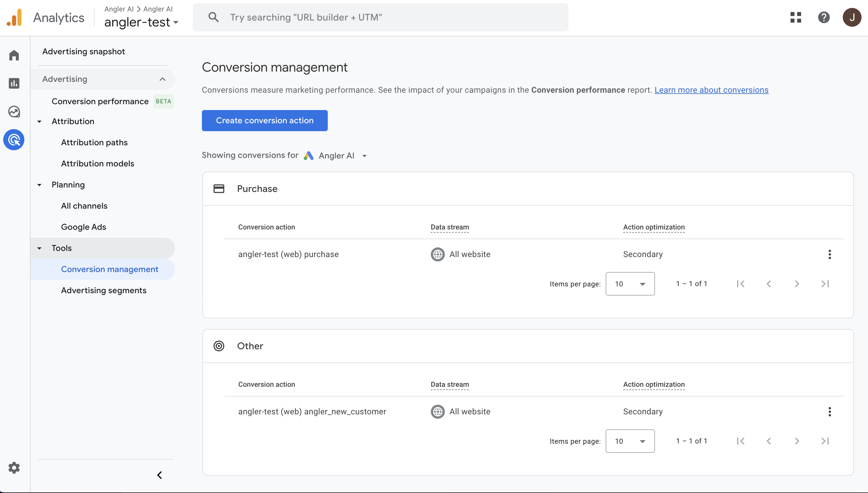The height and width of the screenshot is (493, 868).
Task: Open the Help question mark icon
Action: tap(824, 17)
